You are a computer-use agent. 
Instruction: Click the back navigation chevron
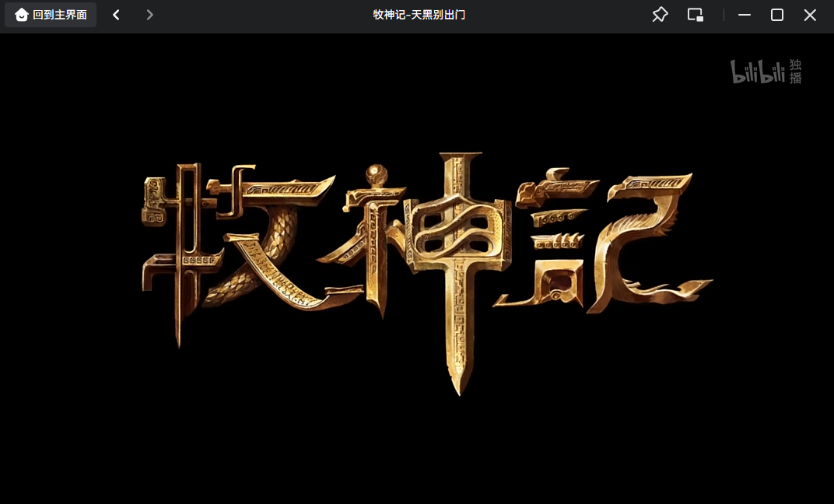tap(115, 14)
